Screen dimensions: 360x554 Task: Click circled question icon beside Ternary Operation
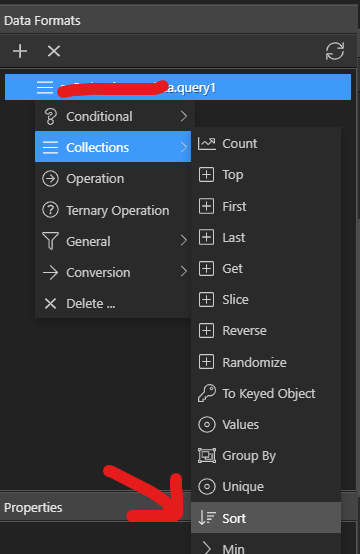pos(51,210)
